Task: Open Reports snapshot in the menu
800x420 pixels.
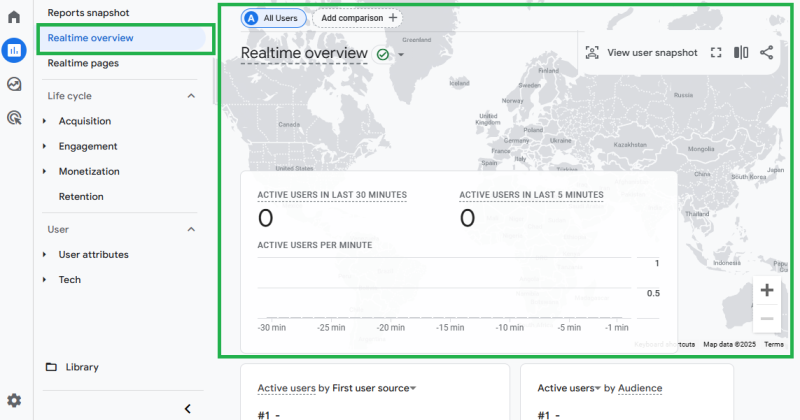Action: pos(88,13)
